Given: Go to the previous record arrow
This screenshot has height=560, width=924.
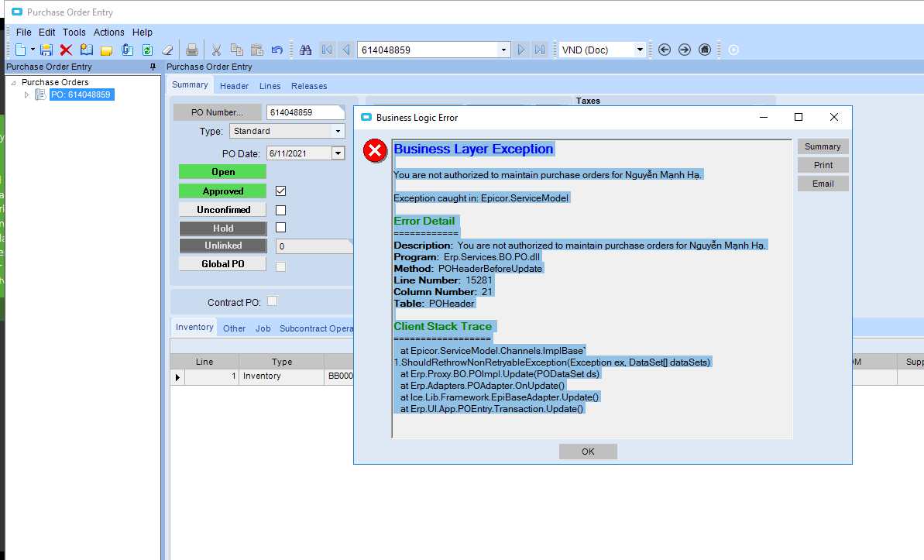Looking at the screenshot, I should pos(346,50).
